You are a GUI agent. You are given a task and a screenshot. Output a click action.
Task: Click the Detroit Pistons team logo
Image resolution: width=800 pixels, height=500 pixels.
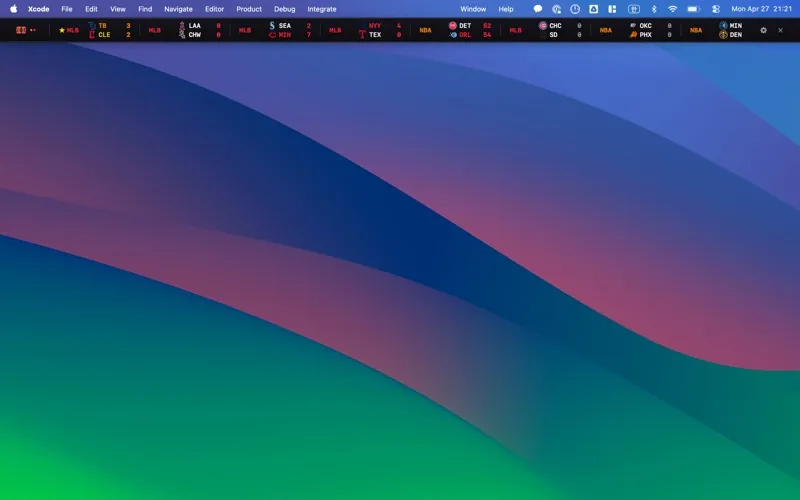[453, 26]
